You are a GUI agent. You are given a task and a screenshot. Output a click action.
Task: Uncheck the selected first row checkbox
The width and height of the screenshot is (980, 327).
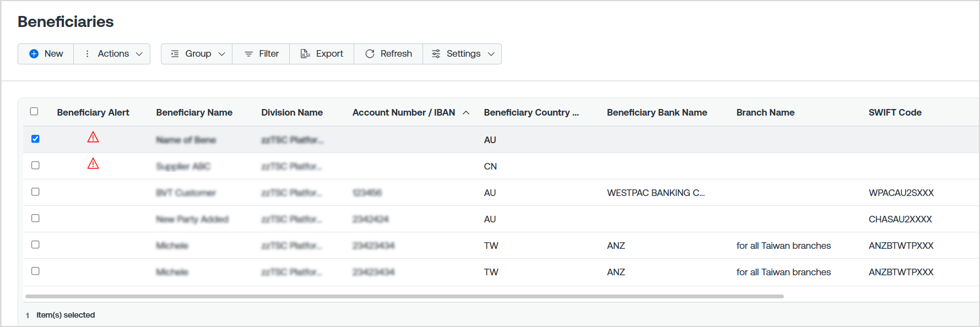[35, 139]
